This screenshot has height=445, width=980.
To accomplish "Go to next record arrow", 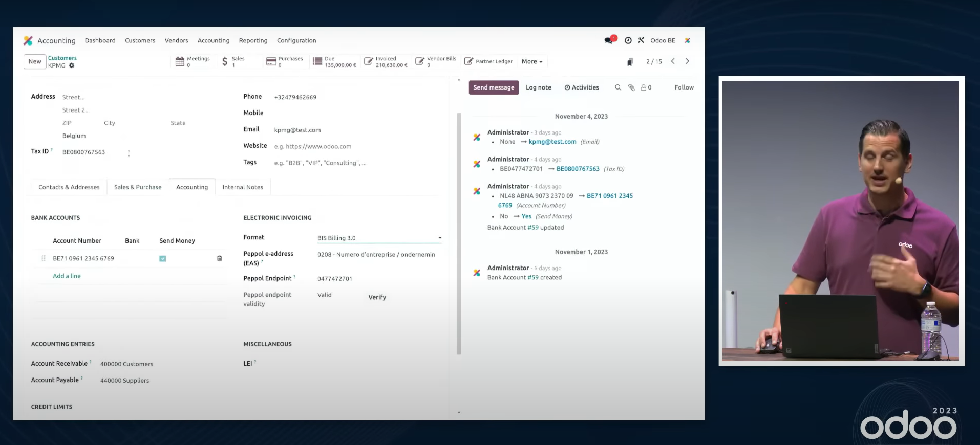I will [687, 61].
